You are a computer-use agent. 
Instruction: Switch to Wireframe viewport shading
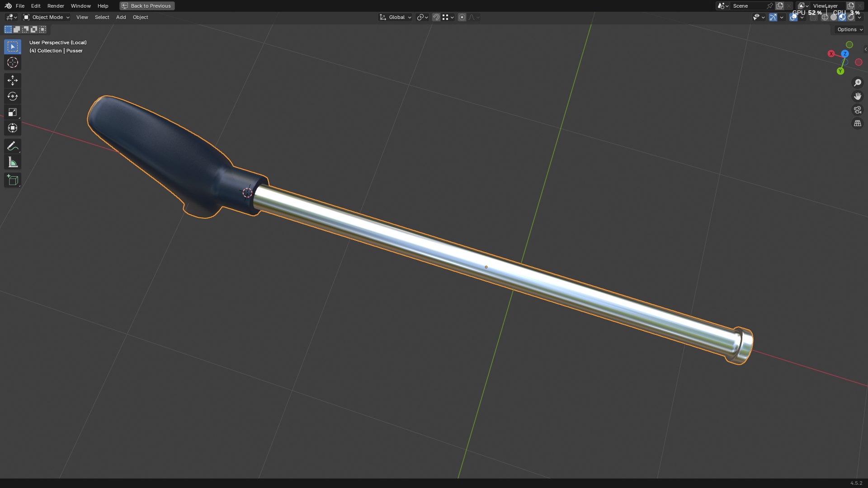pos(825,17)
